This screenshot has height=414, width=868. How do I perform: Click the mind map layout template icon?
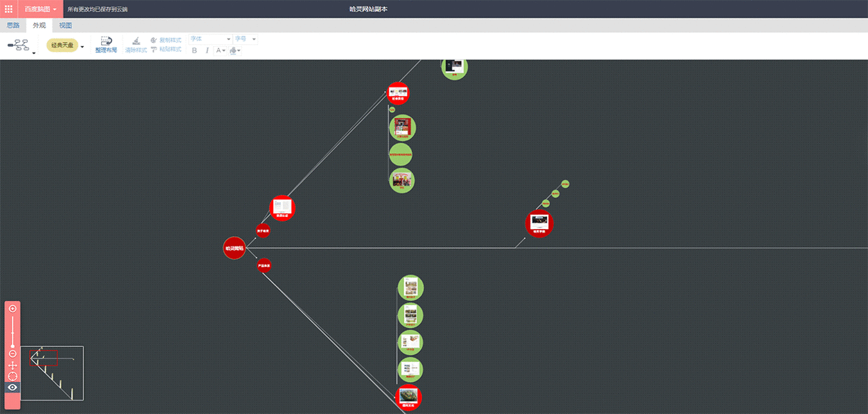(x=18, y=46)
